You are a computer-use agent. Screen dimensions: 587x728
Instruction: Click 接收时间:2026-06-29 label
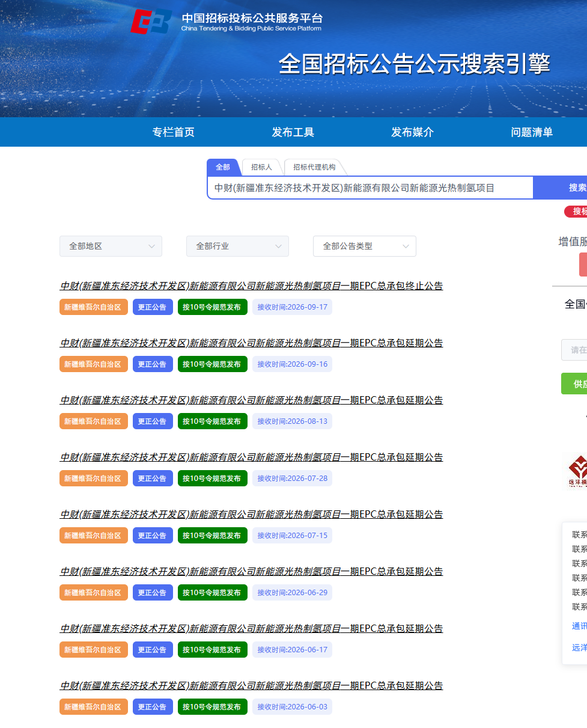292,593
